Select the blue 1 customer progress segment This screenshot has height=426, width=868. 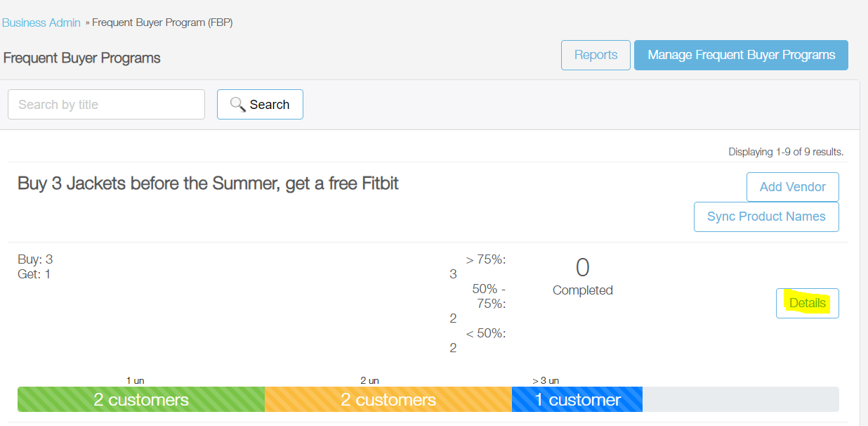coord(577,399)
